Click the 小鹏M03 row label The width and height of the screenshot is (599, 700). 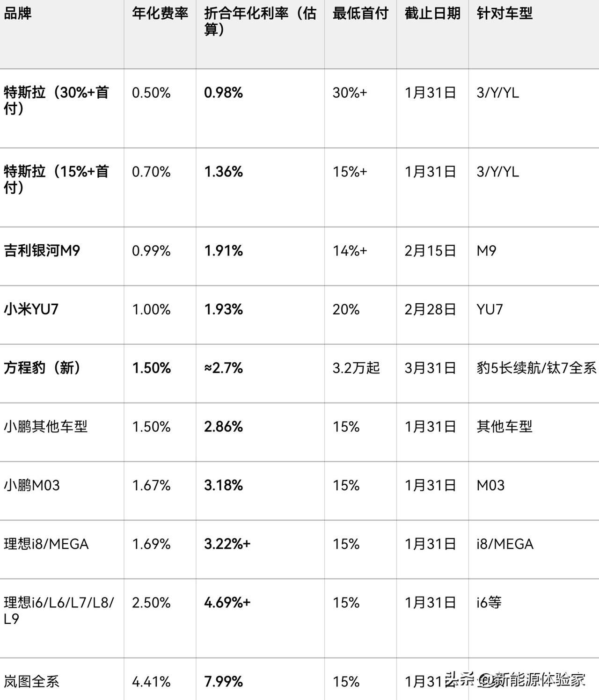pyautogui.click(x=32, y=485)
